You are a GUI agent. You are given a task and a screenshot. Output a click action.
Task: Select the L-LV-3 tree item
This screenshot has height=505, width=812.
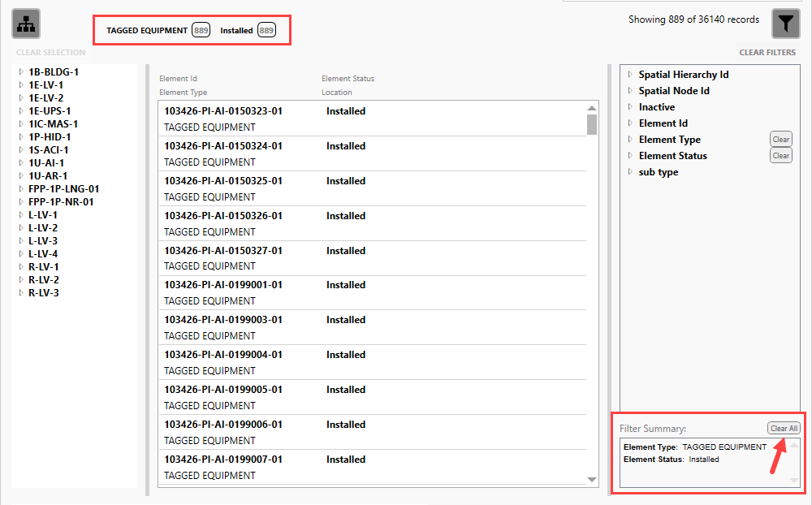pyautogui.click(x=43, y=241)
